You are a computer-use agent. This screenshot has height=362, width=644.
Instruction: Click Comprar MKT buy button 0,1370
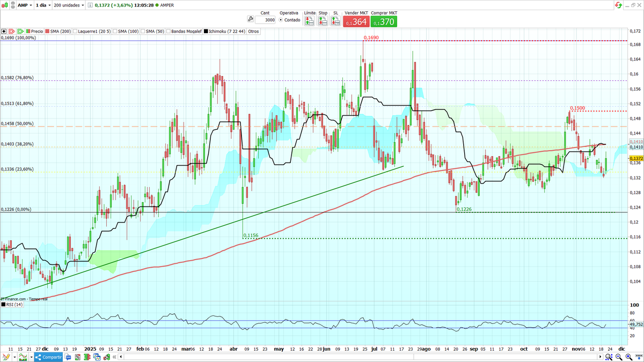tap(383, 21)
